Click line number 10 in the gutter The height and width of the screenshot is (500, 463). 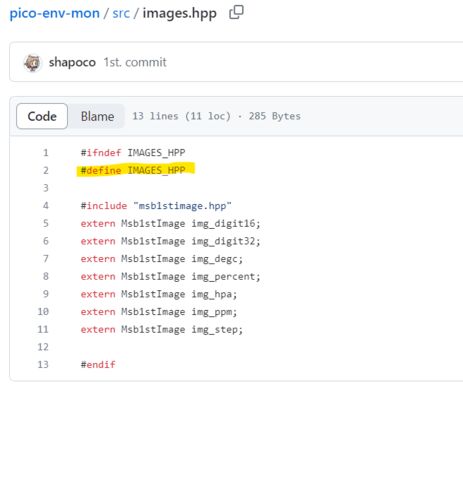coord(43,312)
